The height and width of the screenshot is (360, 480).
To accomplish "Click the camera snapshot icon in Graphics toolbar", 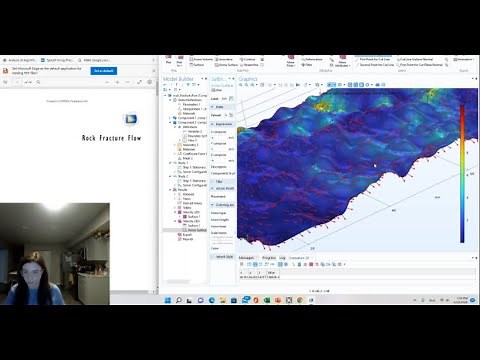I will point(378,85).
